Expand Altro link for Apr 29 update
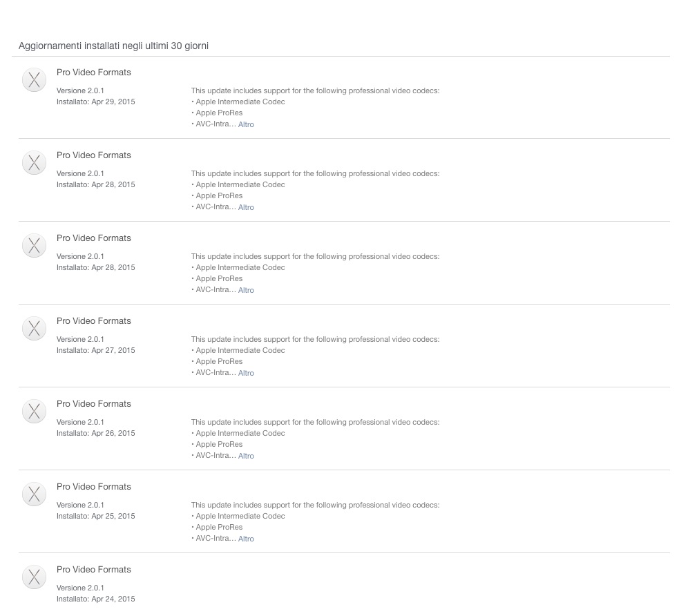Screen dimensions: 679x616 246,124
